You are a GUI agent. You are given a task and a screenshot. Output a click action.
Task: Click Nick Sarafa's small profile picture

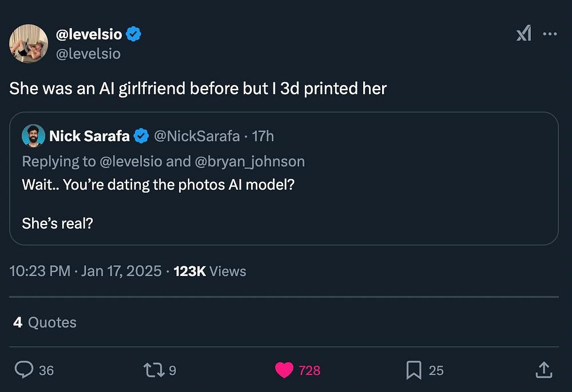click(x=33, y=136)
